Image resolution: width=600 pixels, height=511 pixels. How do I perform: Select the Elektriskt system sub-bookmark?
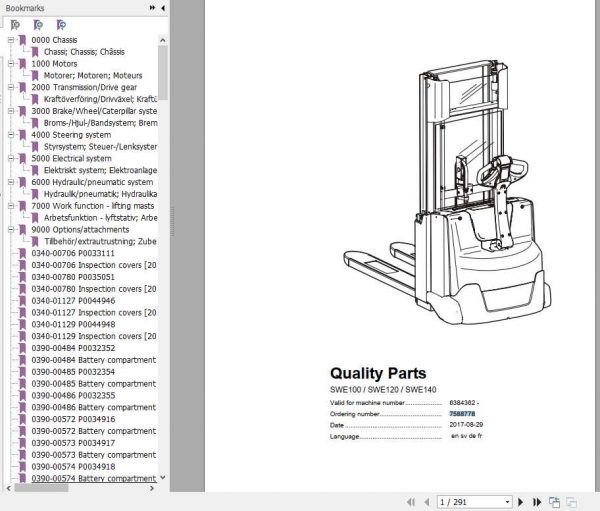(100, 170)
